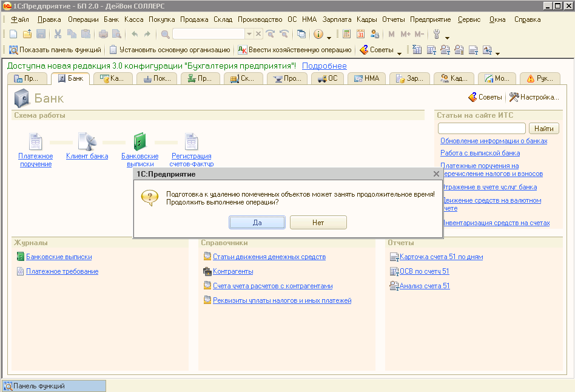The height and width of the screenshot is (392, 575).
Task: Switch to the Пок... tab
Action: click(x=157, y=78)
